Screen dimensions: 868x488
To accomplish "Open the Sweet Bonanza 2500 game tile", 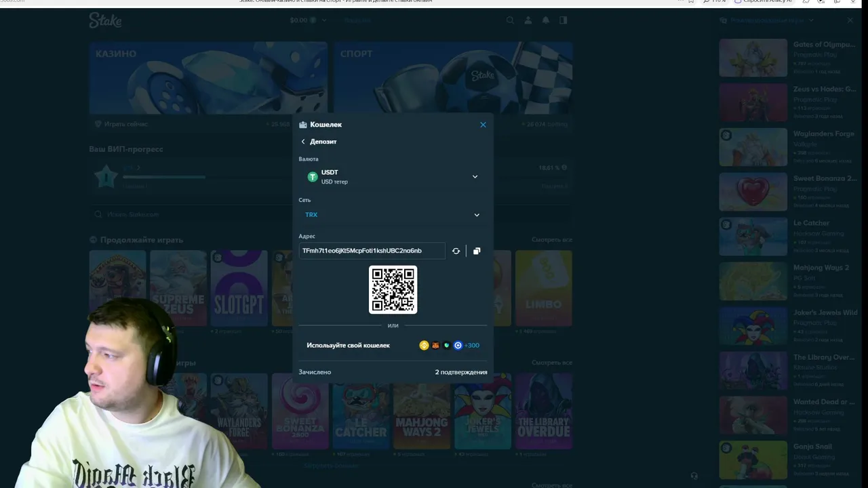I will click(x=300, y=411).
